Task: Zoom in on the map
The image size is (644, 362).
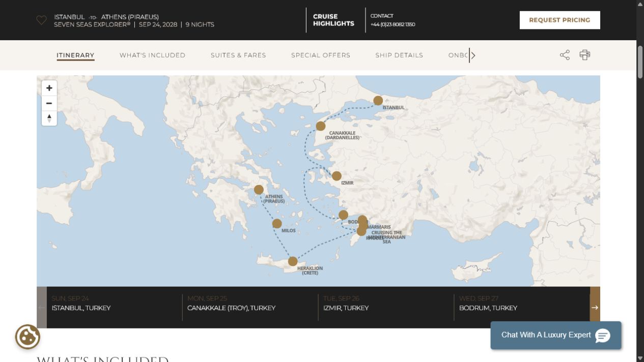Action: pos(49,88)
